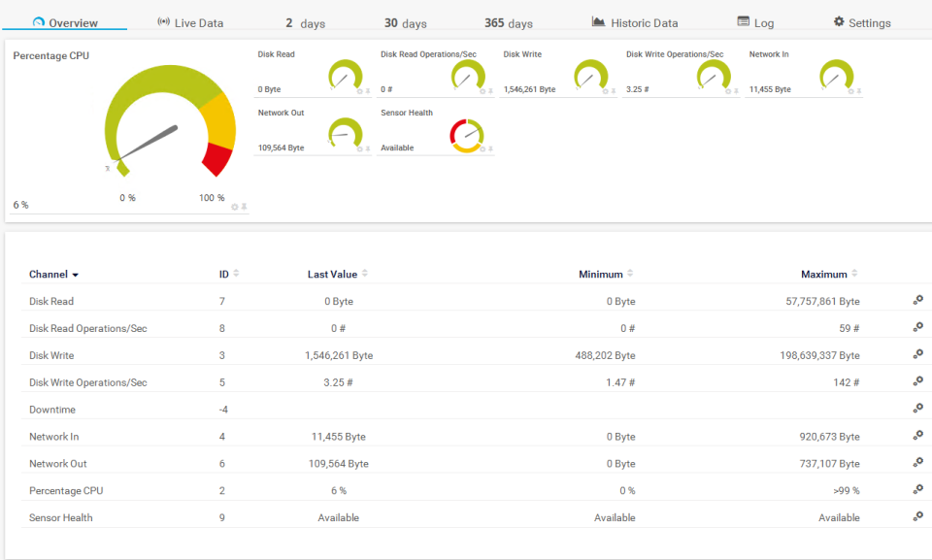Click the wrench icon beside Sensor Health row

tap(917, 516)
